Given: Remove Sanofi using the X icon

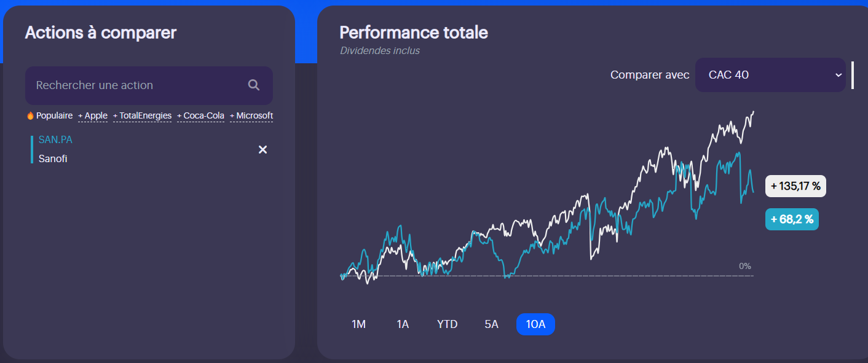Looking at the screenshot, I should [x=262, y=150].
